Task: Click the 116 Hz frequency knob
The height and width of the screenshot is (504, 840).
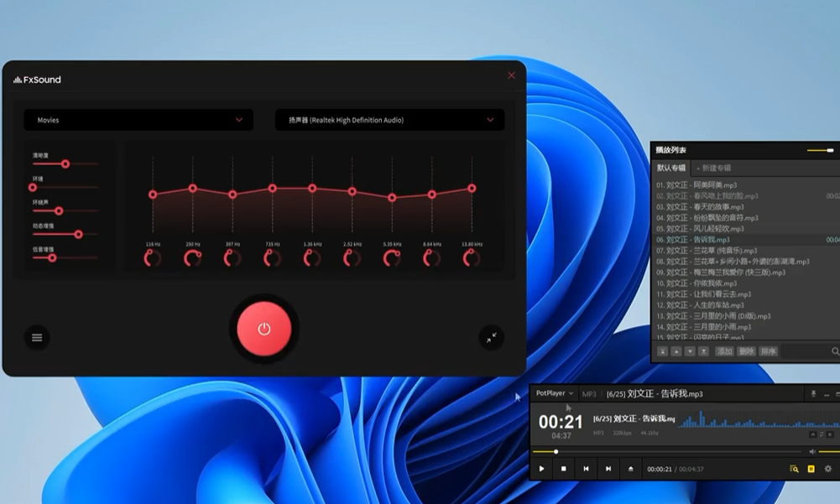Action: click(x=153, y=258)
